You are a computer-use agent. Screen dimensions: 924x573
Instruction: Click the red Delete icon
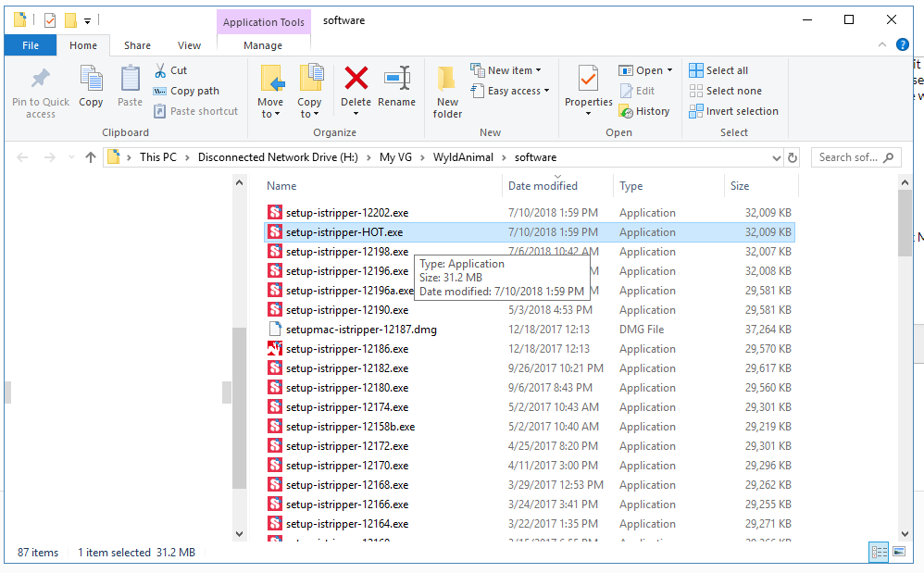click(x=356, y=78)
